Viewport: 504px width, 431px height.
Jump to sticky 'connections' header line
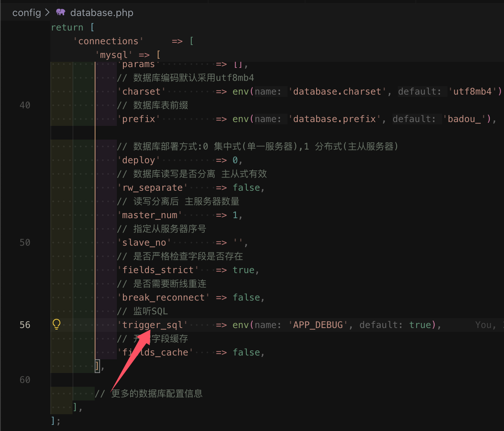click(x=108, y=41)
